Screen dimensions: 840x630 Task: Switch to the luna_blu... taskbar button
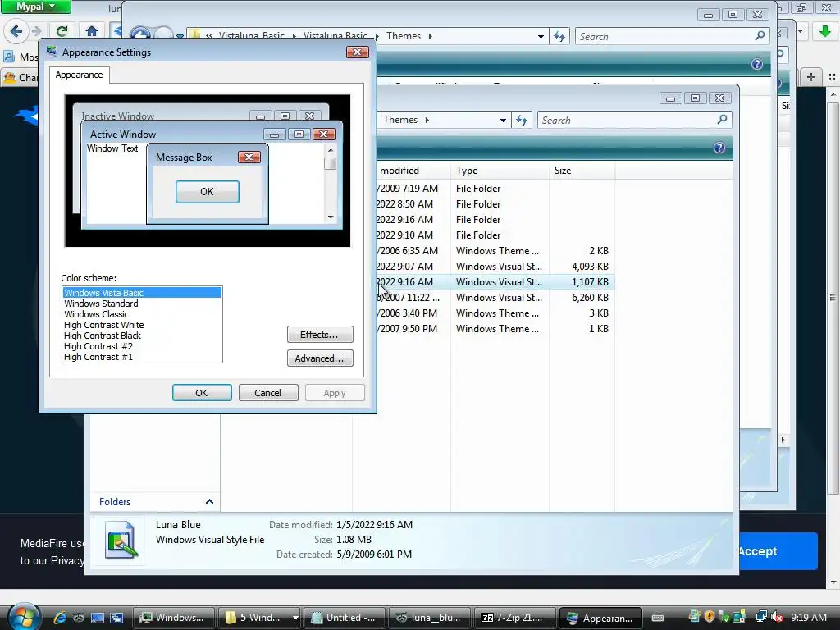point(430,618)
